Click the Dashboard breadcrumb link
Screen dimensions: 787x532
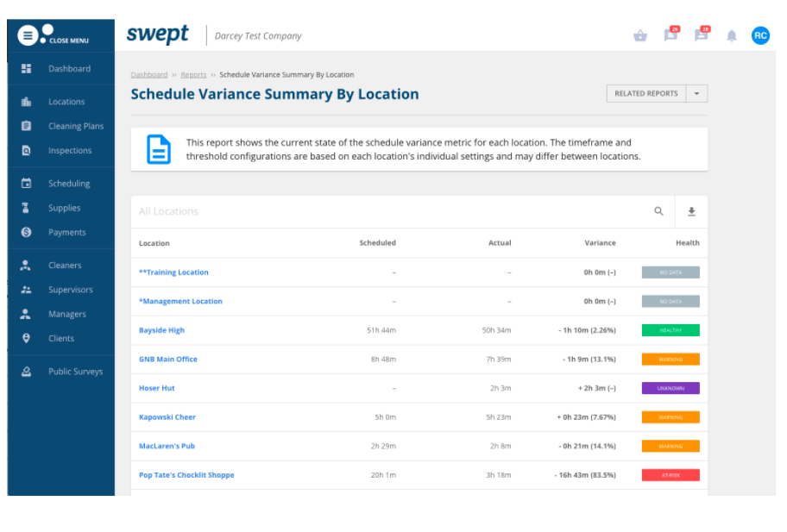(x=149, y=75)
